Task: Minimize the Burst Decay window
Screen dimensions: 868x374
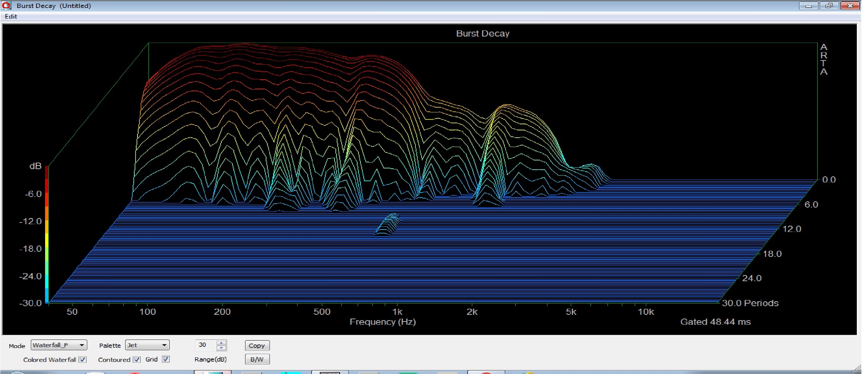Action: coord(808,6)
